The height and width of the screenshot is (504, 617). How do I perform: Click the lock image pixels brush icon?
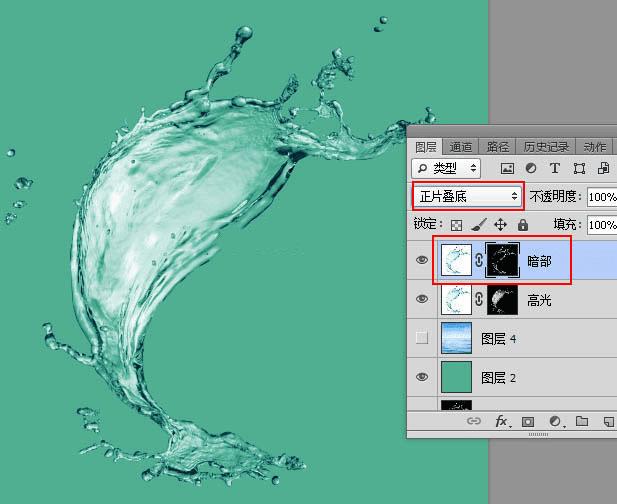point(478,225)
